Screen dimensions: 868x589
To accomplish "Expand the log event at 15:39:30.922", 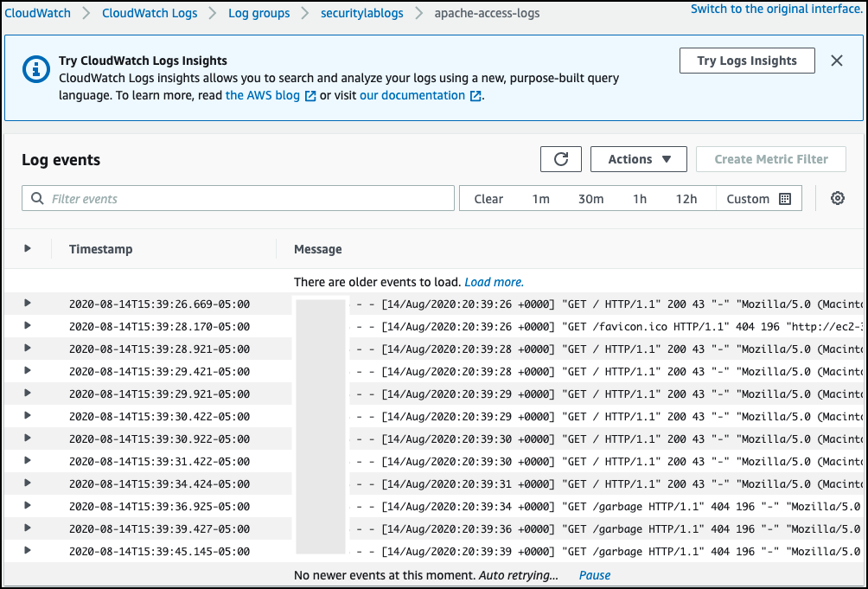I will (27, 438).
